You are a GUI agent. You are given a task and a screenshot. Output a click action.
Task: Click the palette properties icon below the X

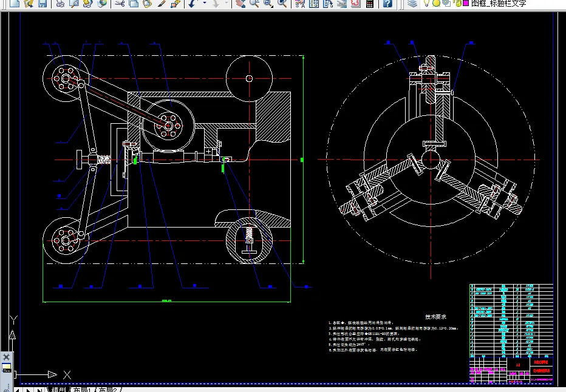pos(7,368)
